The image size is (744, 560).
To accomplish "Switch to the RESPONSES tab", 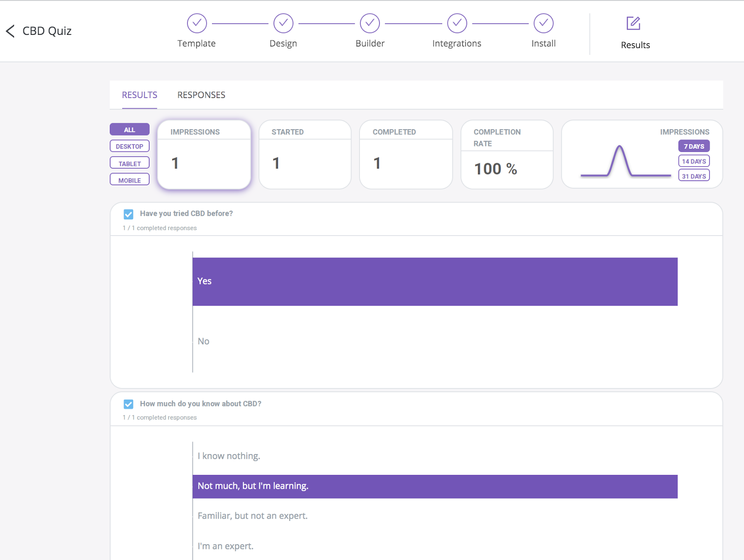I will 201,95.
